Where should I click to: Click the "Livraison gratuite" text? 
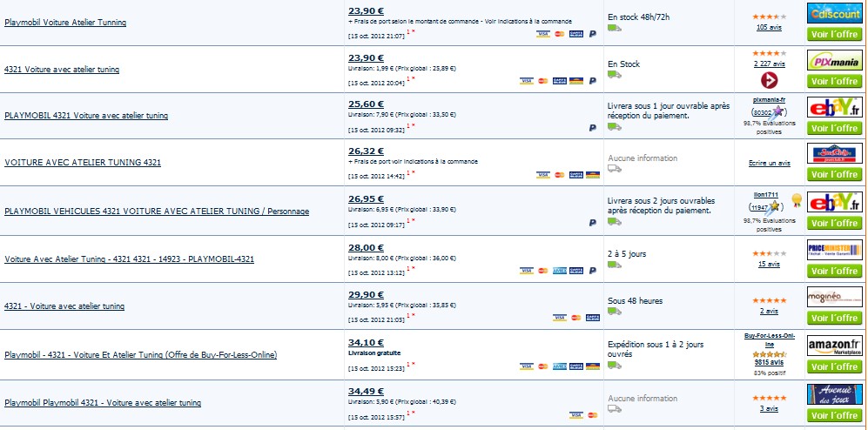(374, 353)
